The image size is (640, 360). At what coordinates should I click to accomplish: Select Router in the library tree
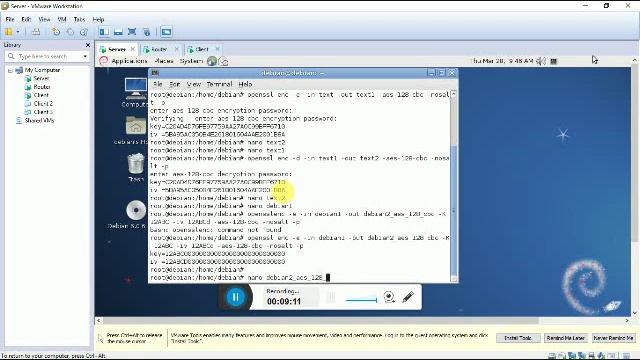pos(42,87)
